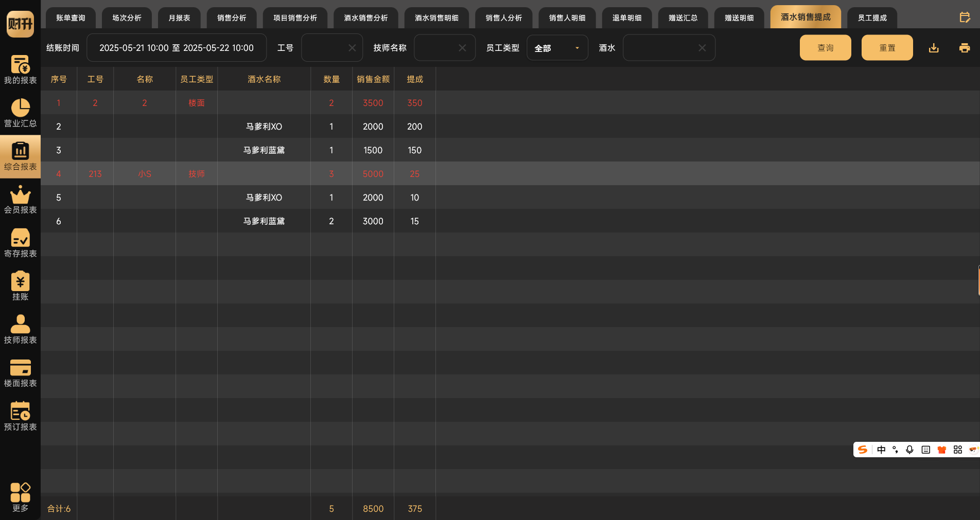
Task: Open the IME soft keyboard icon
Action: tap(925, 450)
